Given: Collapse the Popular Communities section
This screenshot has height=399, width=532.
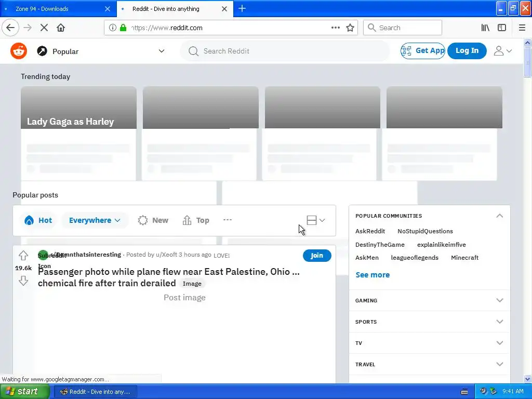Looking at the screenshot, I should (x=499, y=216).
